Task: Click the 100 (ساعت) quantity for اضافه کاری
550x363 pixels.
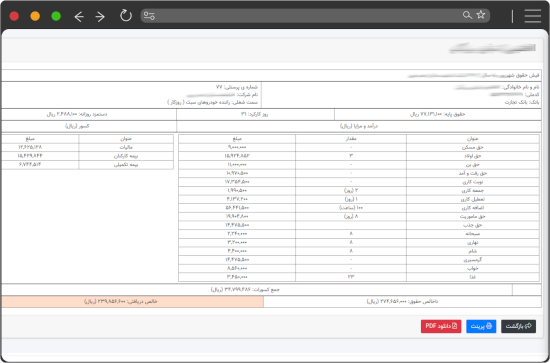Action: 351,208
